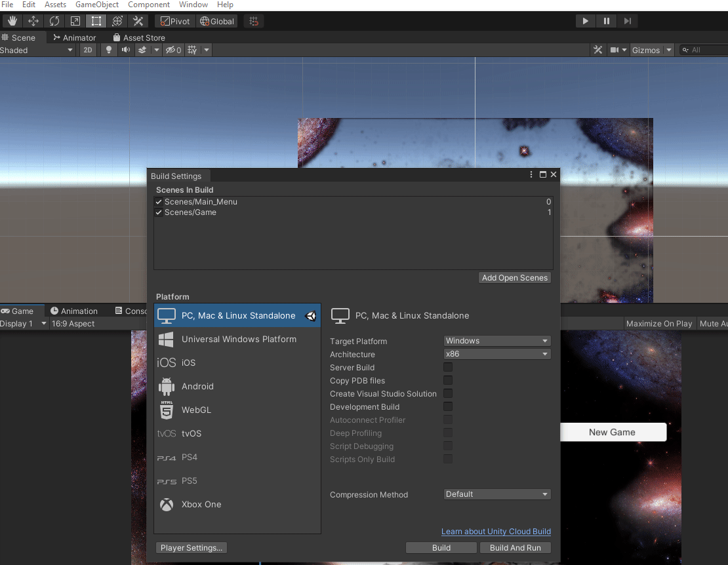Select the Rotate tool
Viewport: 728px width, 565px height.
tap(54, 21)
